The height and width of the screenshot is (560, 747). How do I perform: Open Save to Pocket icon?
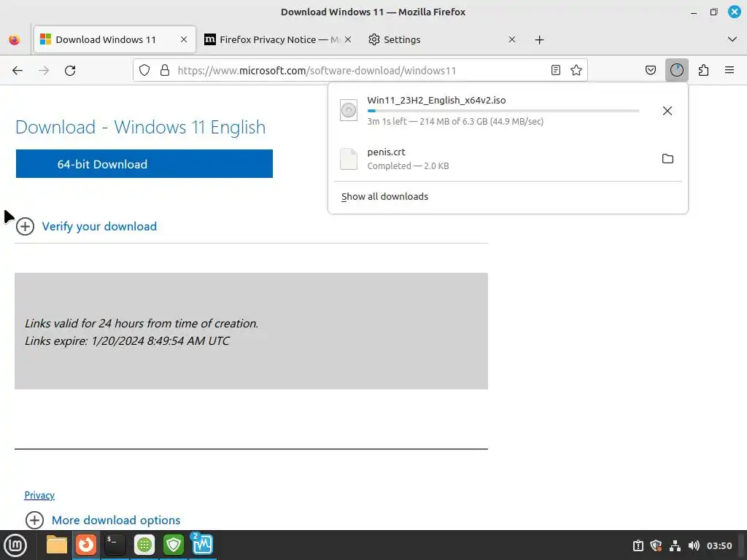point(650,71)
